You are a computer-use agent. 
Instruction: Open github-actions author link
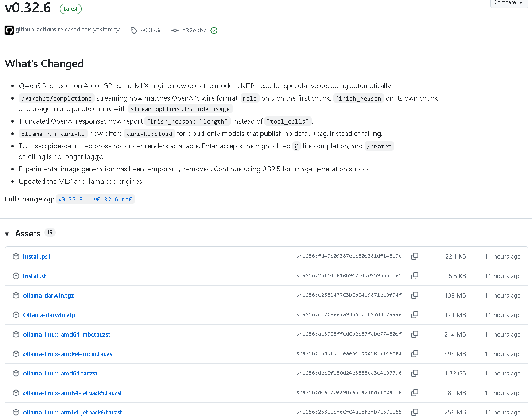click(x=36, y=30)
